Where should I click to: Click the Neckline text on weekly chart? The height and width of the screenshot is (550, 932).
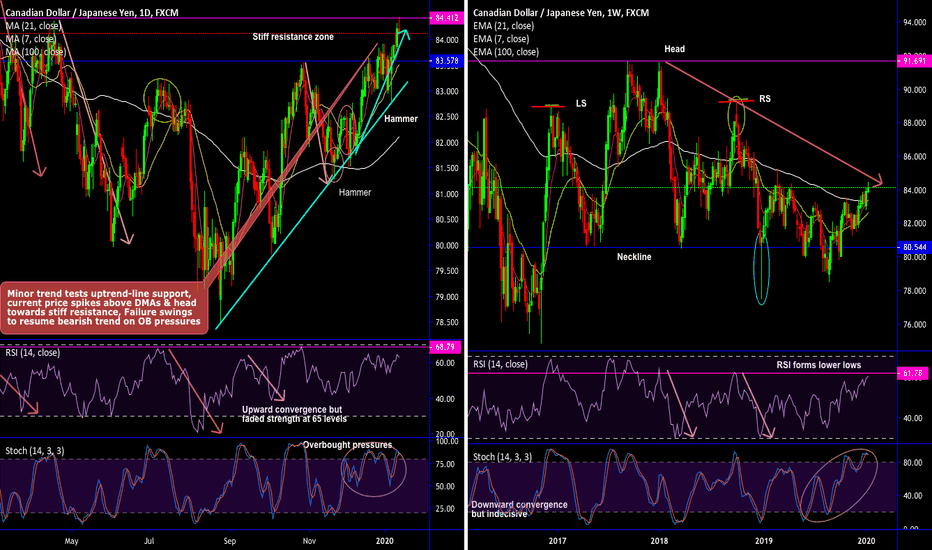pos(633,257)
